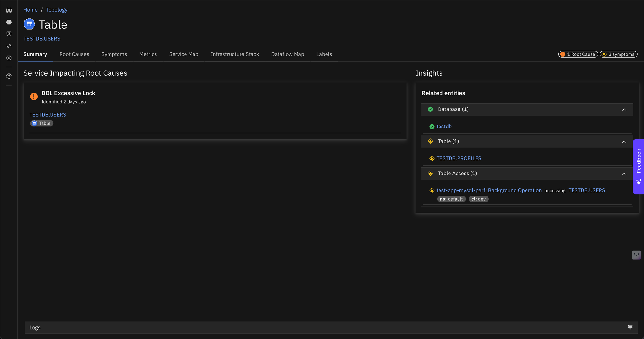Open the TESTDB.PROFILES link
644x339 pixels.
(x=459, y=158)
